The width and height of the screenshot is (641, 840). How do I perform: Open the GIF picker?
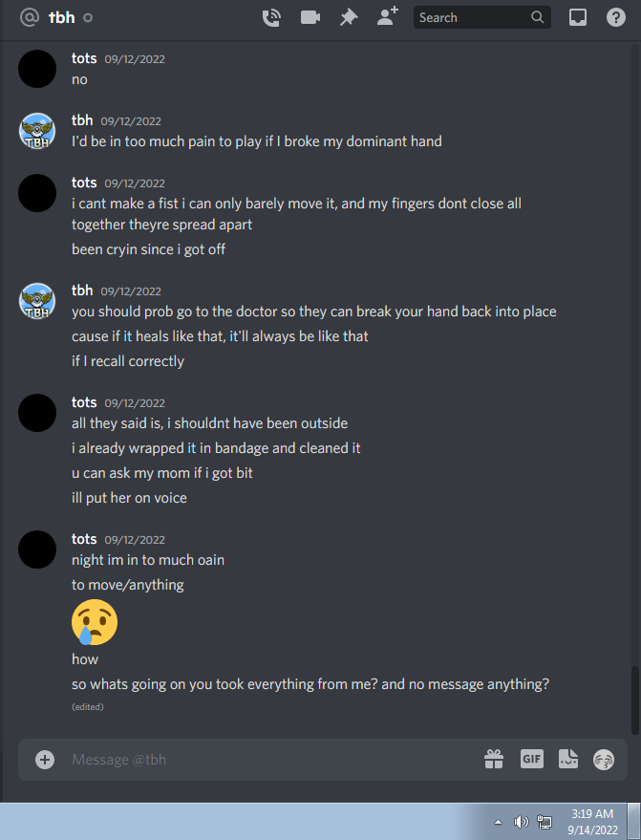pyautogui.click(x=532, y=759)
